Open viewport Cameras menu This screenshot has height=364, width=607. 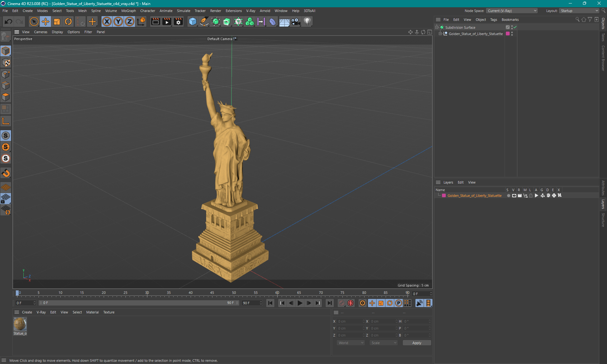click(40, 32)
